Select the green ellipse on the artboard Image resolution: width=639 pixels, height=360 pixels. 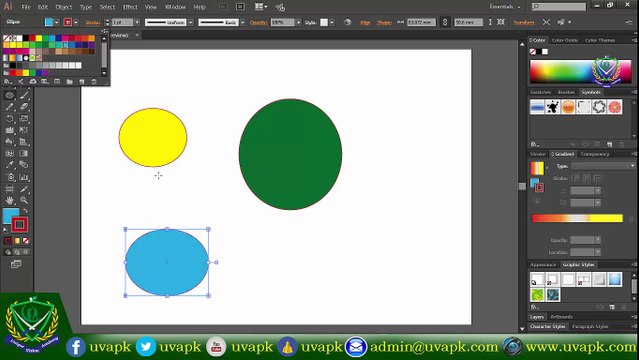(290, 154)
